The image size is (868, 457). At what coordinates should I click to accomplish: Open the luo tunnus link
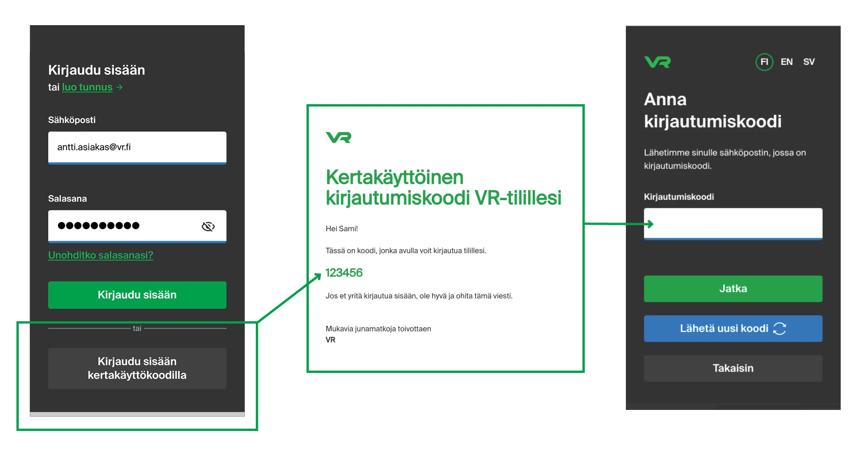[87, 87]
